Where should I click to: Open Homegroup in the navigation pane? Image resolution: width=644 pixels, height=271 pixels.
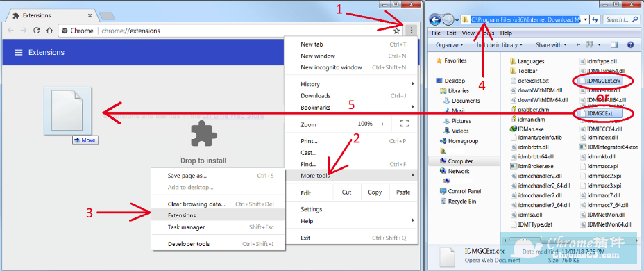point(458,141)
